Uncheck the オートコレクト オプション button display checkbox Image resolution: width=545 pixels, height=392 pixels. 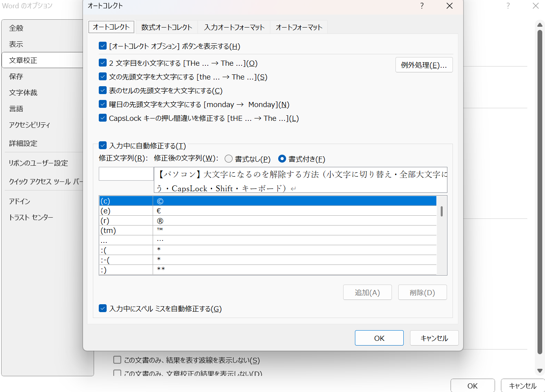(103, 46)
